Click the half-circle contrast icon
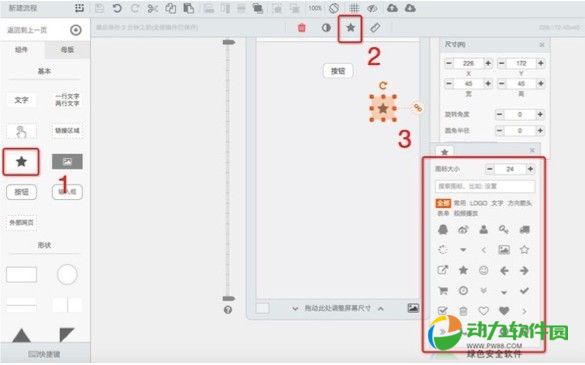This screenshot has width=585, height=365. (326, 28)
